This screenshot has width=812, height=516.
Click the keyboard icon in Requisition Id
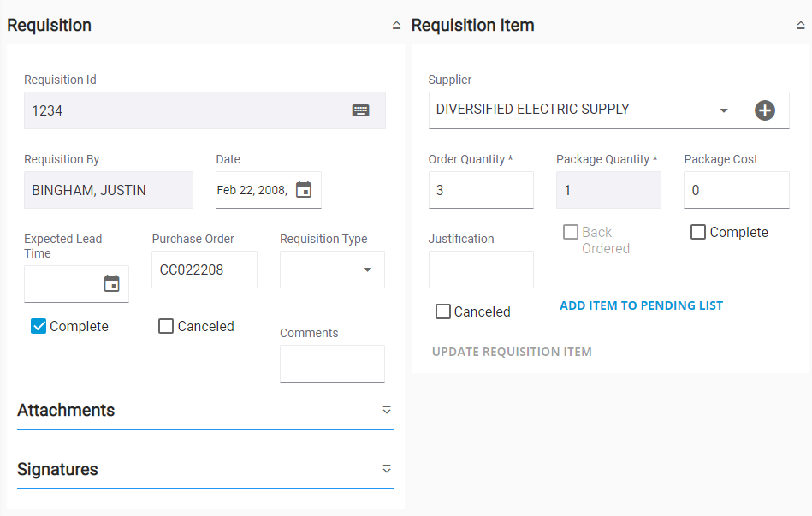360,110
